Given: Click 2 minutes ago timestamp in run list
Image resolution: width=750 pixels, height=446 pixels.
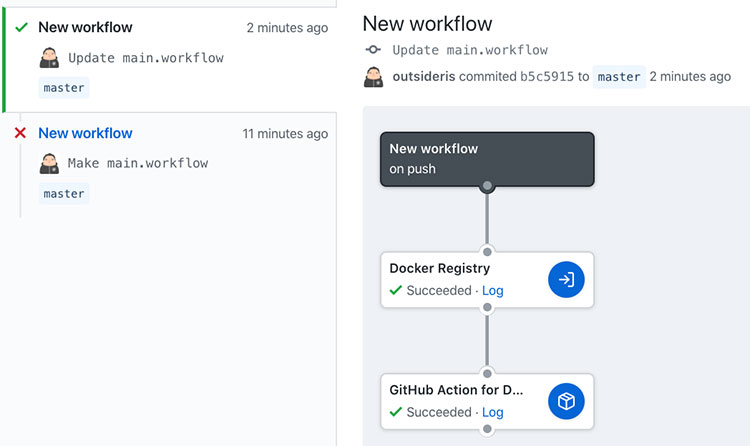Looking at the screenshot, I should [287, 28].
